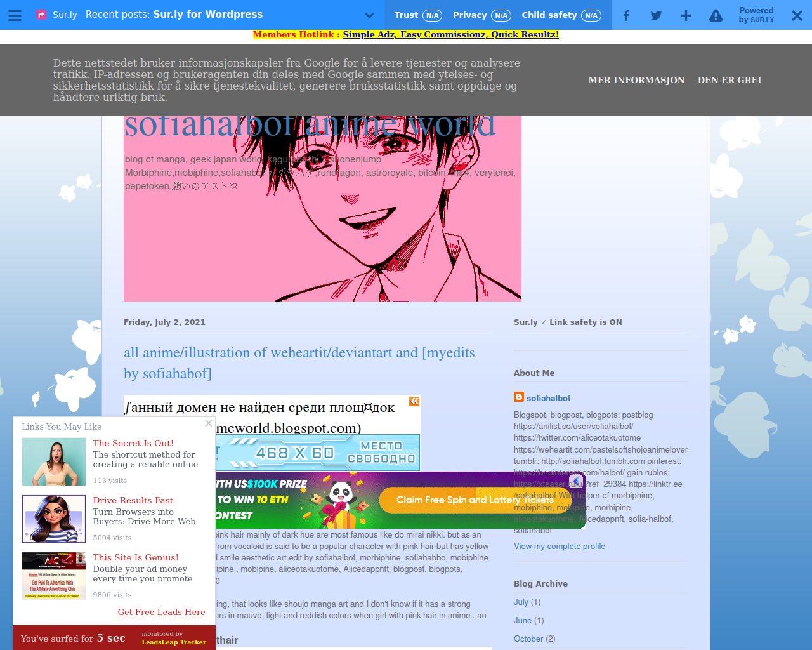Close the Links You May Like popup
Viewport: 812px width, 650px height.
point(209,423)
